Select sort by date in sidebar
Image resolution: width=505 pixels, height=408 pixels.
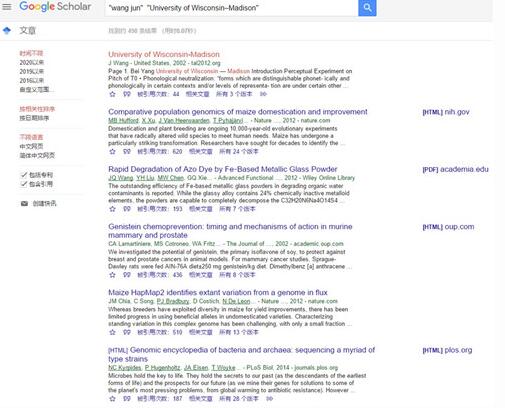(x=34, y=118)
